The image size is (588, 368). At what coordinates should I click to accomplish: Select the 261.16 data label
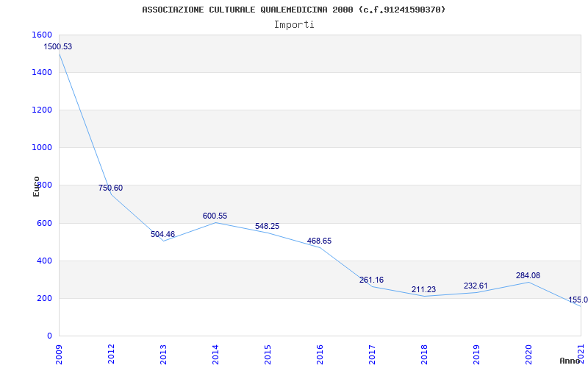tap(371, 280)
